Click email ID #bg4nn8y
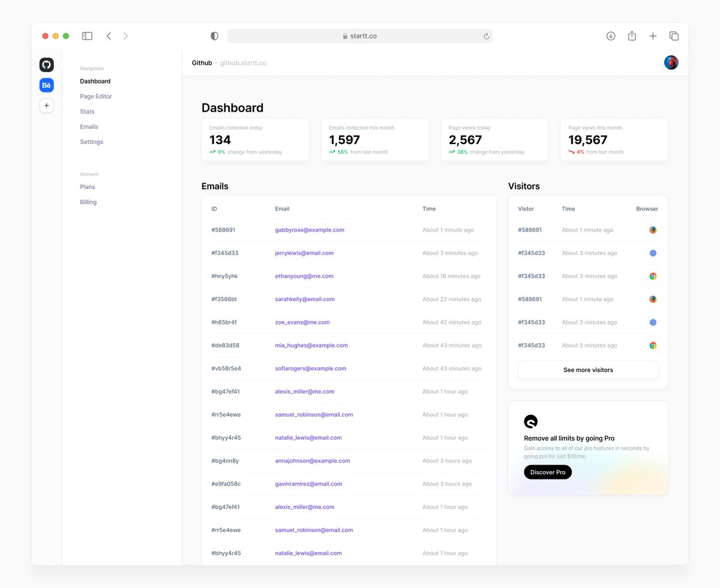 tap(225, 461)
